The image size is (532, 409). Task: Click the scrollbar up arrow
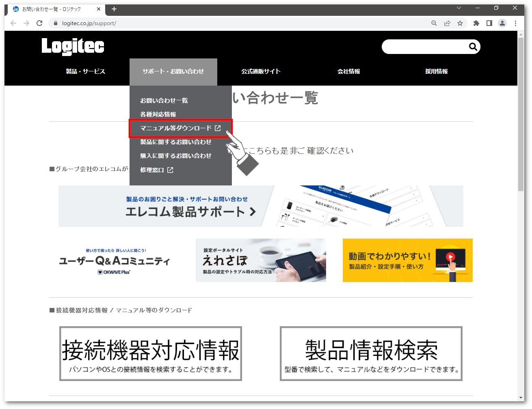click(x=521, y=34)
